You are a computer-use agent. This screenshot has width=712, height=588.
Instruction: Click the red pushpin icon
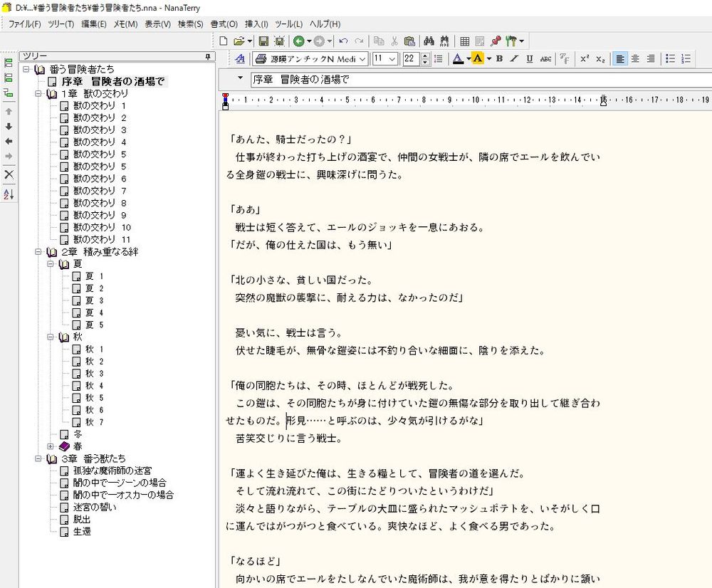pyautogui.click(x=496, y=41)
